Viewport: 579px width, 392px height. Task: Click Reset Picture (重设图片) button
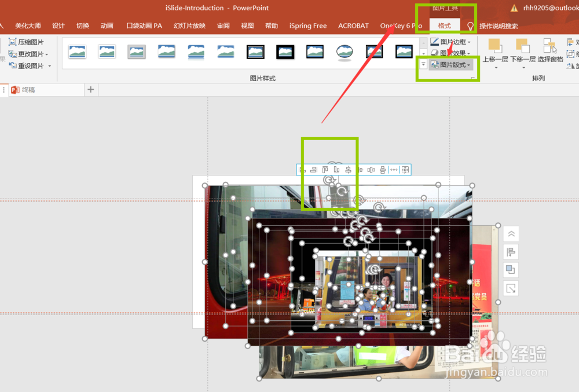pos(26,65)
